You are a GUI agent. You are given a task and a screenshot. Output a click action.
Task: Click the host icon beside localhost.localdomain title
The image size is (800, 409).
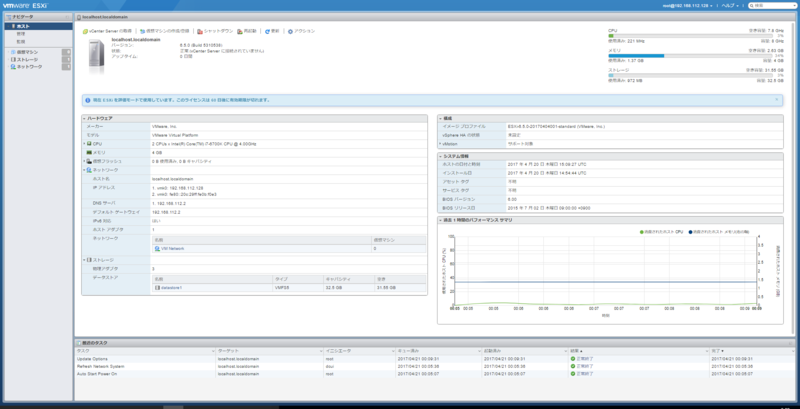coord(79,17)
